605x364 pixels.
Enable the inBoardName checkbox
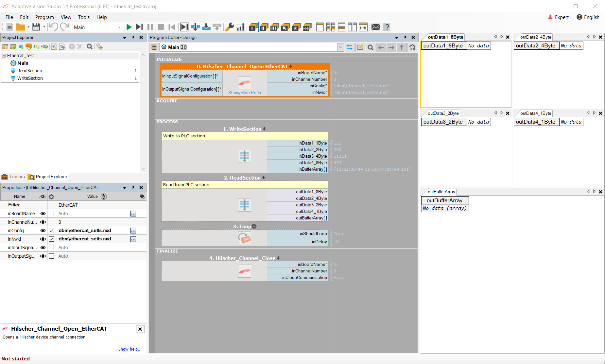click(51, 214)
